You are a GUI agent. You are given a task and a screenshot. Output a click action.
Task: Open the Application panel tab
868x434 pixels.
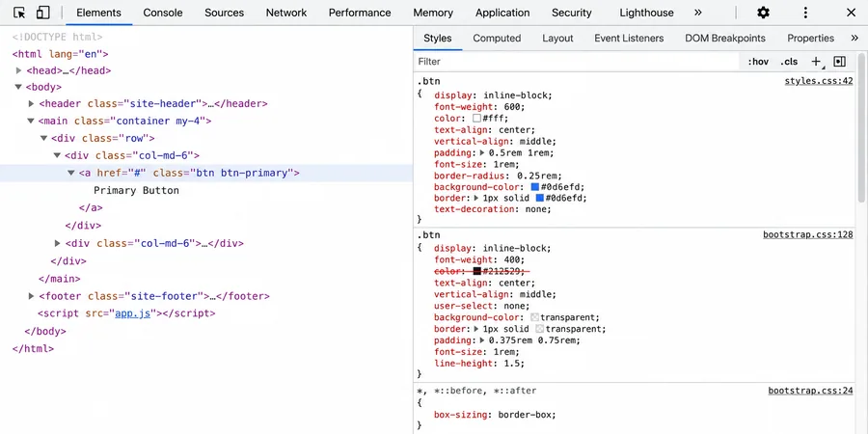pyautogui.click(x=502, y=13)
